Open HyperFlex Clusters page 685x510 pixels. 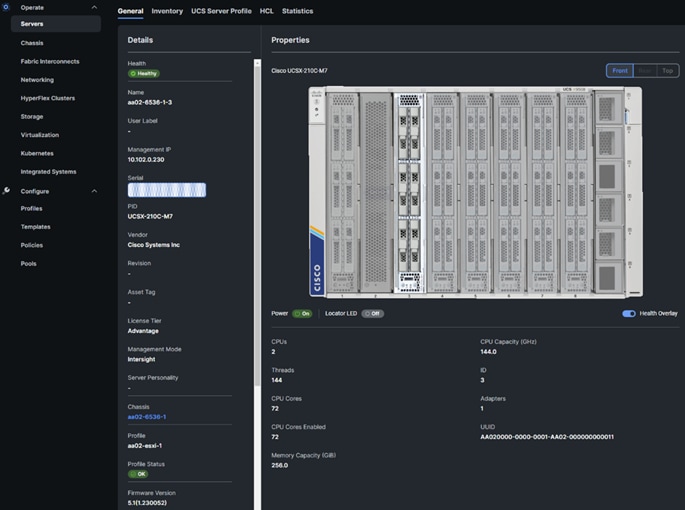pos(48,98)
